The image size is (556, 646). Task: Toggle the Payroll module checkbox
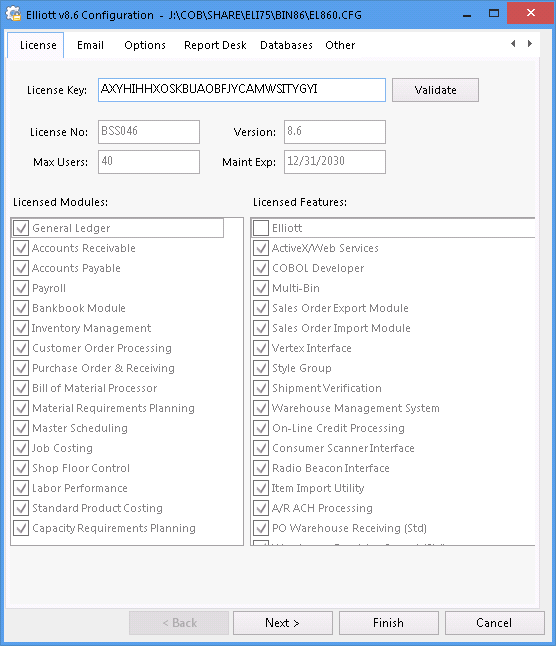coord(21,288)
